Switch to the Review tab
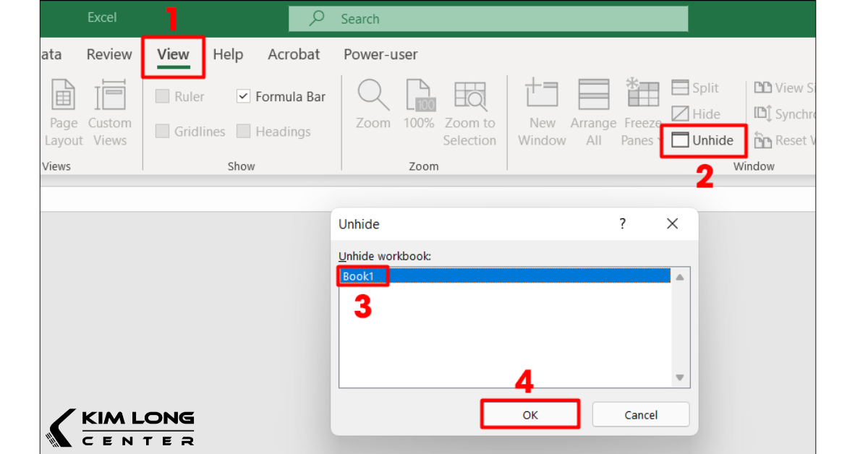The image size is (868, 454). 109,54
